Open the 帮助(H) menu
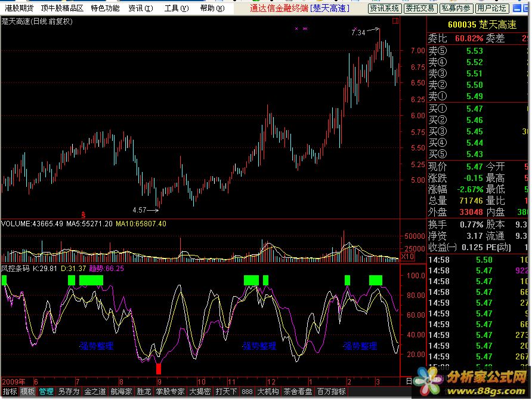The image size is (532, 400). click(212, 8)
